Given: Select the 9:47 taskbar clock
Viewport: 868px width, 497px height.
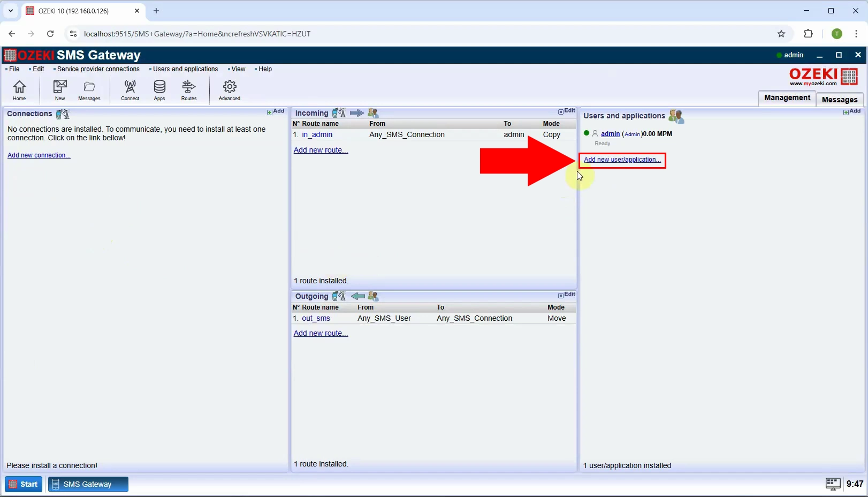Looking at the screenshot, I should tap(855, 484).
